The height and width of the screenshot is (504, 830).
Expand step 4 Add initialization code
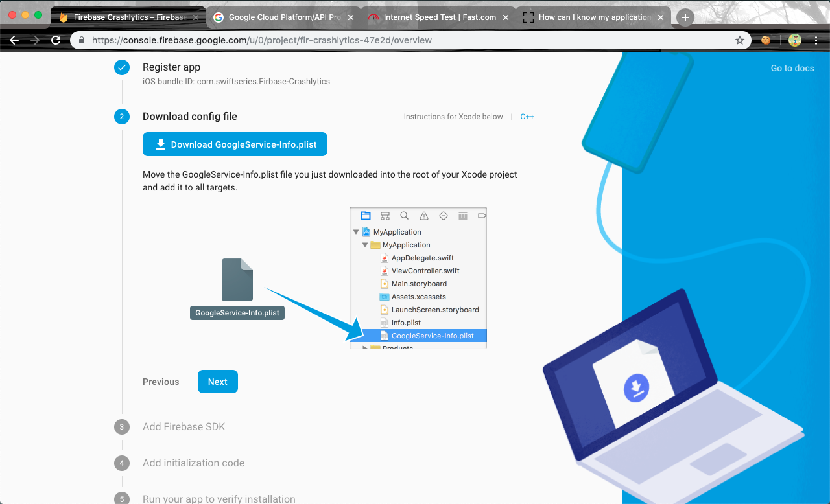coord(193,463)
